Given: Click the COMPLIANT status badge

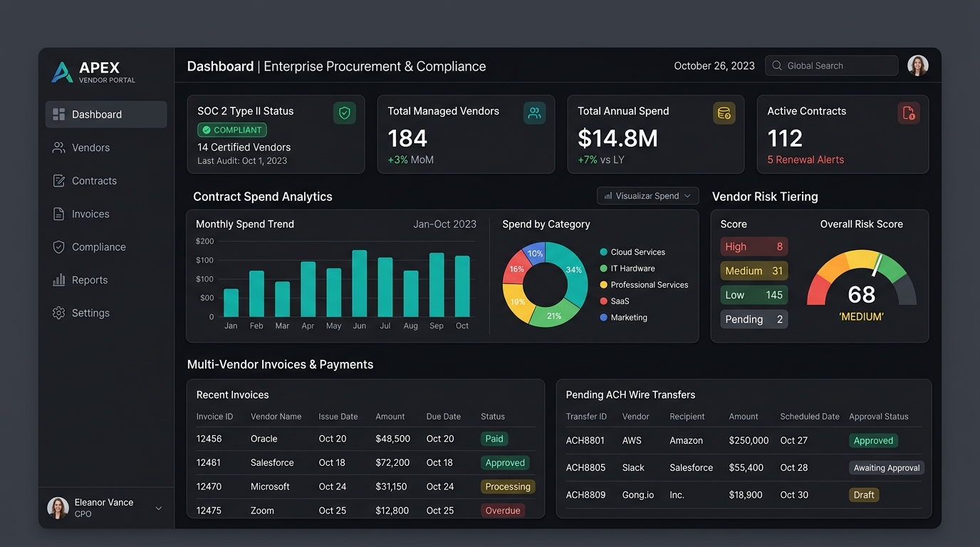Looking at the screenshot, I should click(232, 130).
